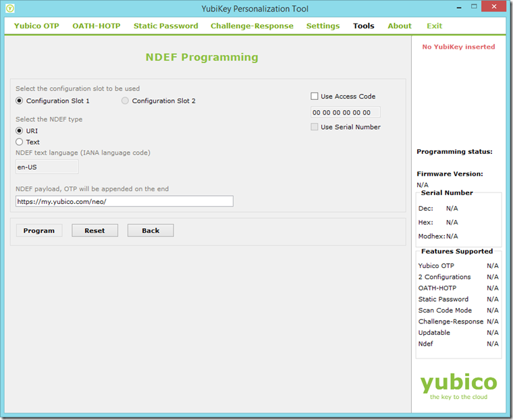Toggle the Use Serial Number checkbox

(x=315, y=127)
